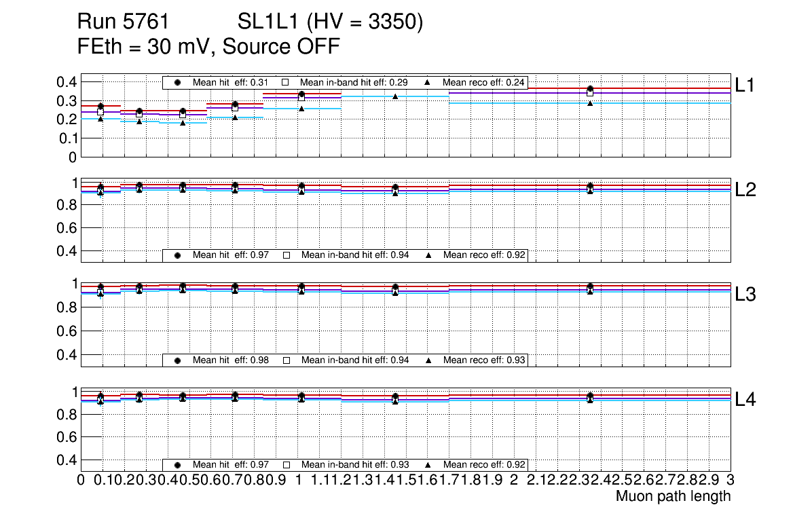Click the L1 panel label

(x=745, y=85)
